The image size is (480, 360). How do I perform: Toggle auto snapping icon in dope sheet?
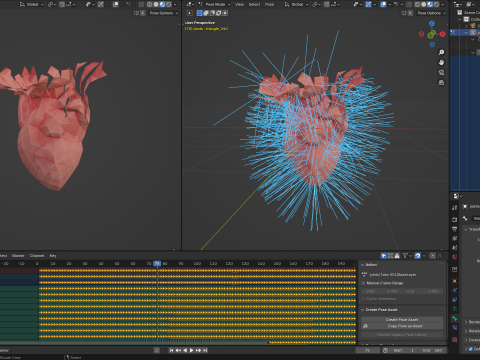(418, 256)
